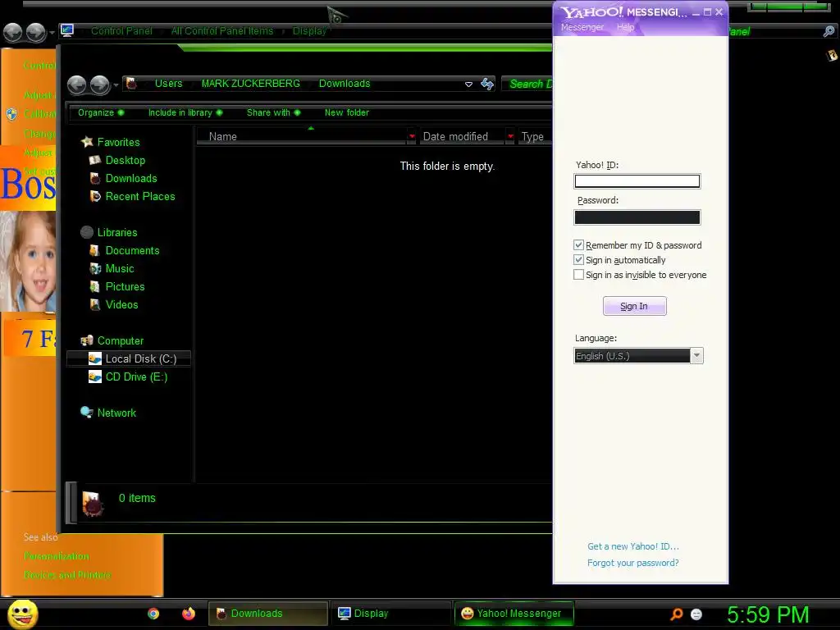Viewport: 840px width, 630px height.
Task: Click the Control Panel search magnifier icon
Action: (829, 32)
